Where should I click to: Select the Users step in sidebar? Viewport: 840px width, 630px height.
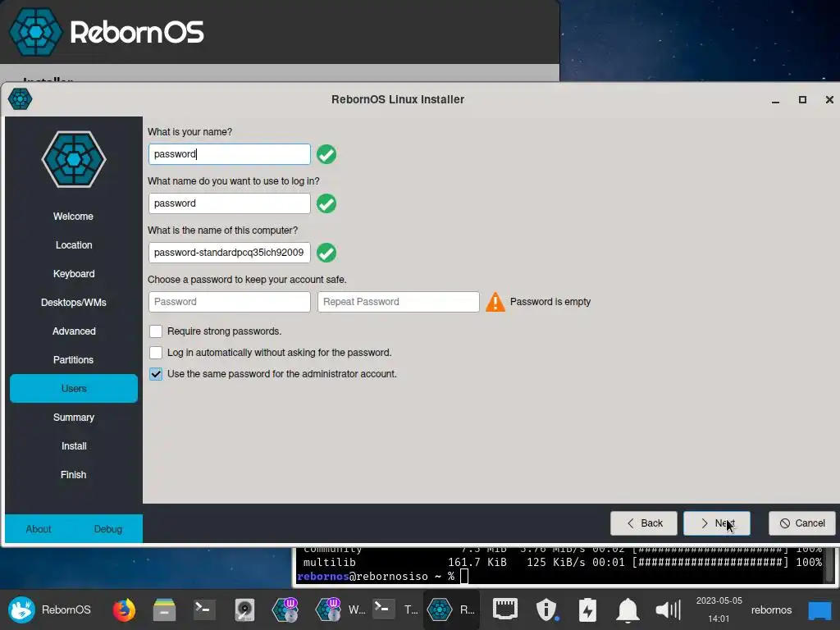tap(73, 388)
